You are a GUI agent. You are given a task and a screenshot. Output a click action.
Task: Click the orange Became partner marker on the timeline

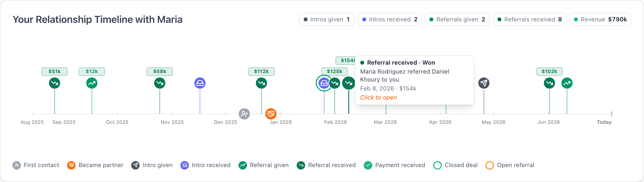click(x=271, y=114)
